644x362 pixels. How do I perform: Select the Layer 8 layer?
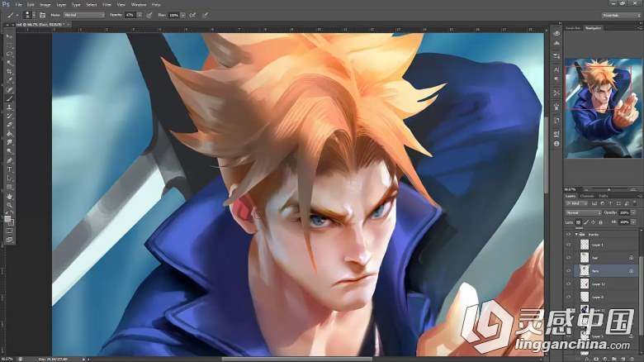click(x=606, y=297)
